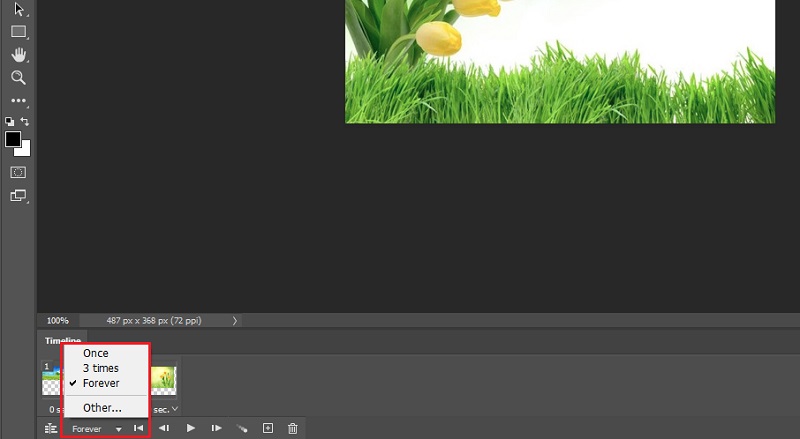800x439 pixels.
Task: Click the tulip image on canvas
Action: tap(560, 61)
